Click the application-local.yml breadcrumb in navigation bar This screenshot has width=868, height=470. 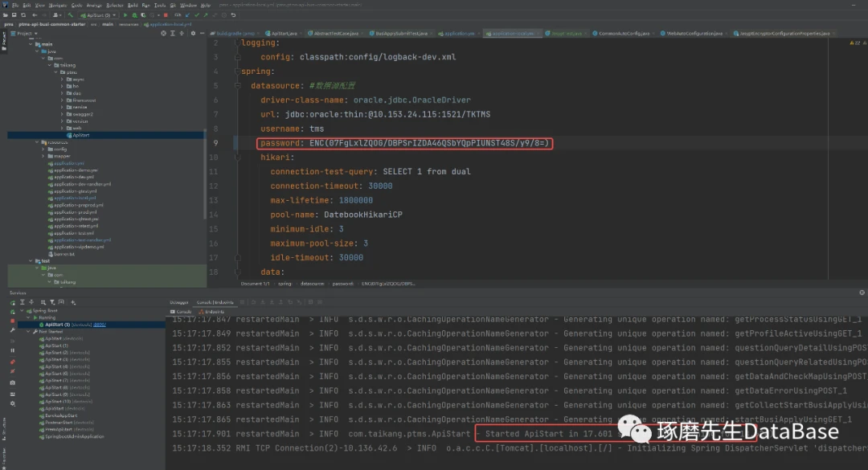point(168,24)
